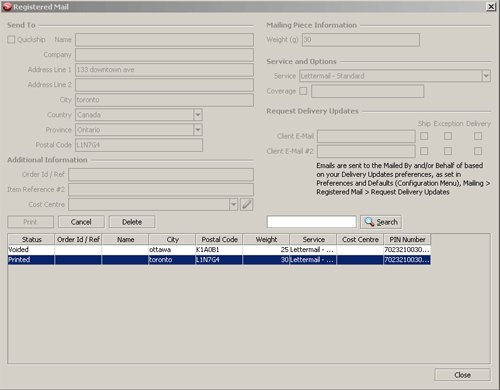
Task: Click the Lettermail service cell in toronto row
Action: [x=313, y=260]
